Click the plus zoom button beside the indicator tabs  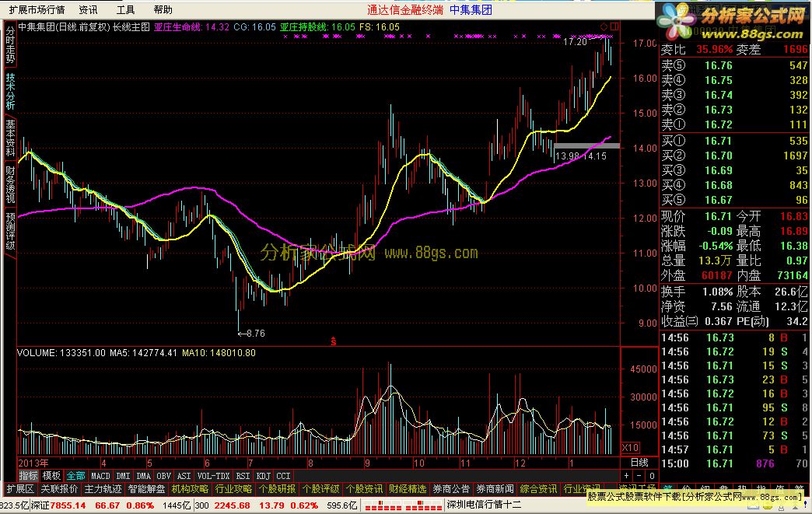[627, 476]
